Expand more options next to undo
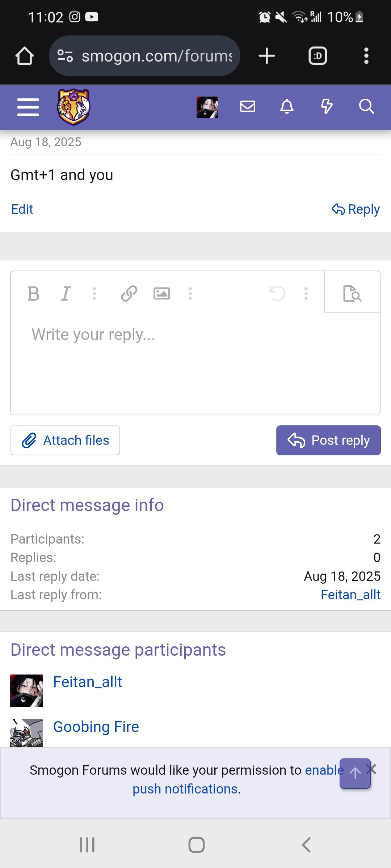This screenshot has width=391, height=868. click(306, 294)
